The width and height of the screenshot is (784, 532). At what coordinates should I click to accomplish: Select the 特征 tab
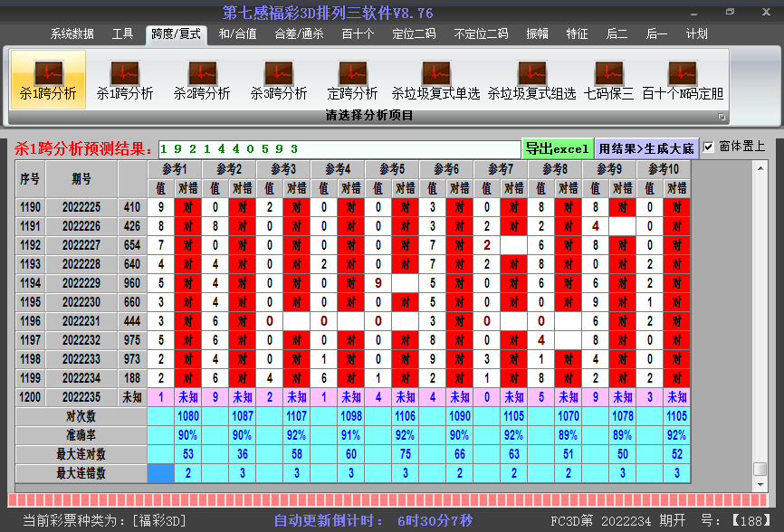[577, 34]
